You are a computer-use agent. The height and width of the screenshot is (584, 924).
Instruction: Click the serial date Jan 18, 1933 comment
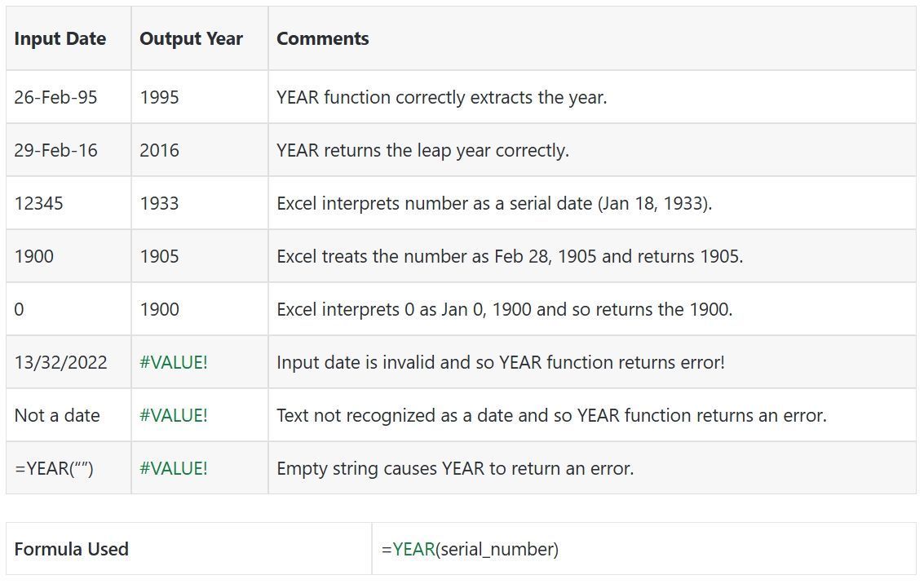click(x=494, y=203)
